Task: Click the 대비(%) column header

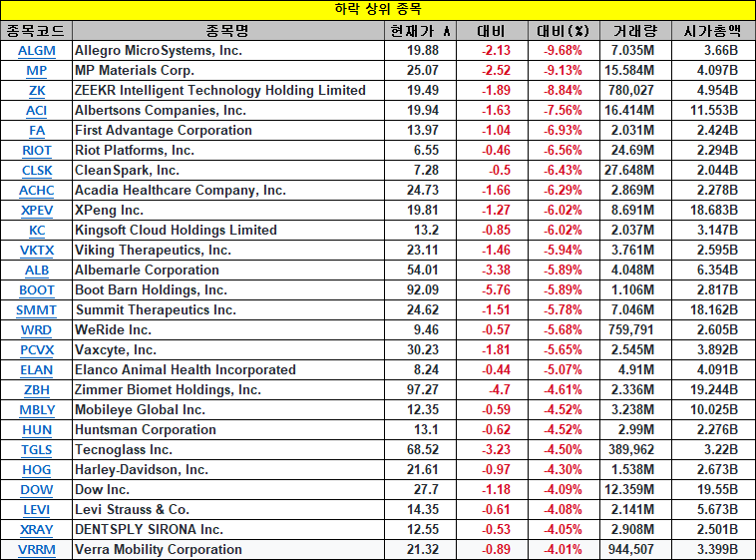Action: (x=564, y=30)
